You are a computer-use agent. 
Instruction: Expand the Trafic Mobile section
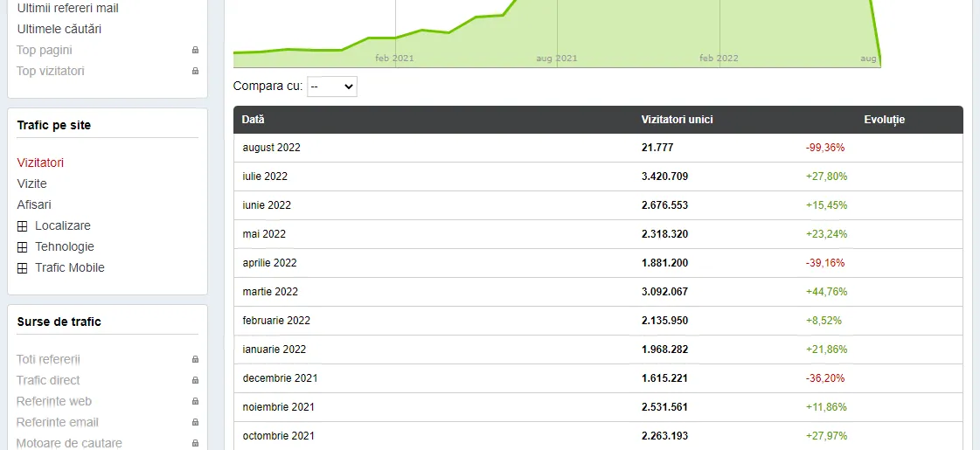click(23, 268)
